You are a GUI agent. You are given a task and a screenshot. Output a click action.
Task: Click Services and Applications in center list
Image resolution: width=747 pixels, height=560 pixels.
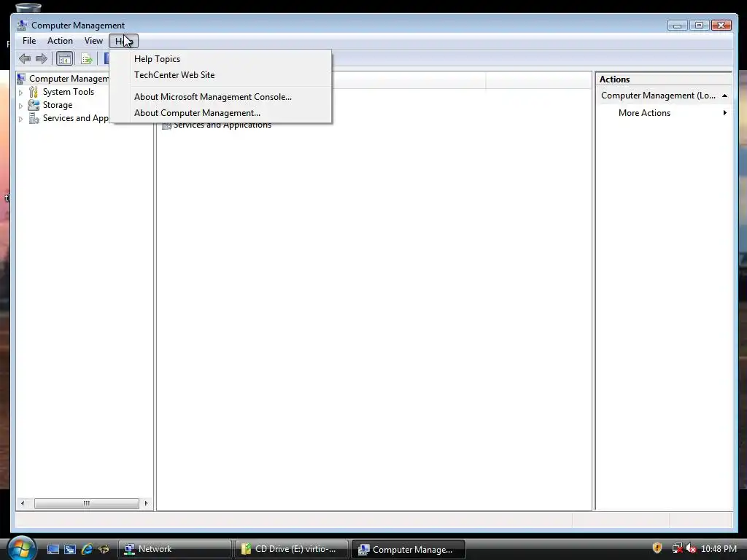point(222,125)
